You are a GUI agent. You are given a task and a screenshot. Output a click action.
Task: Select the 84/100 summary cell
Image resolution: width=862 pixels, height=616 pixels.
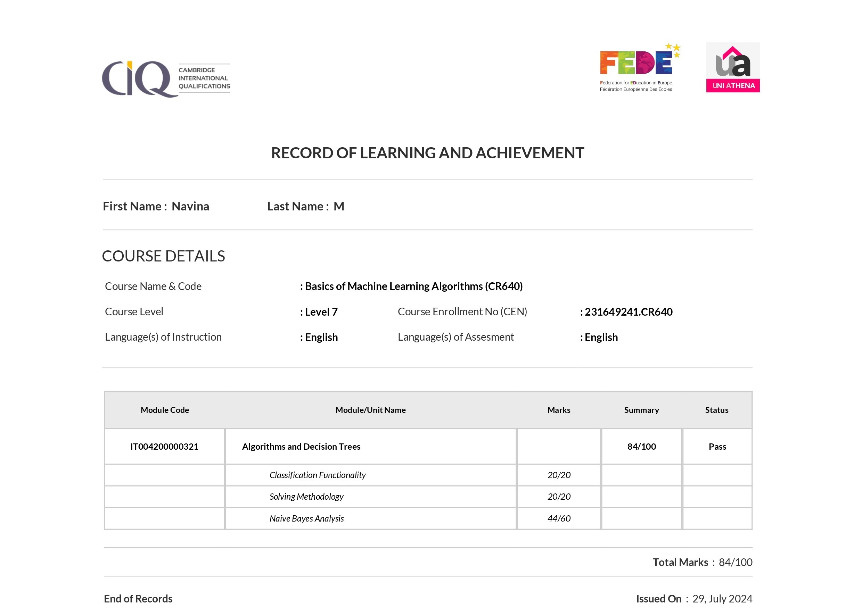(x=641, y=447)
